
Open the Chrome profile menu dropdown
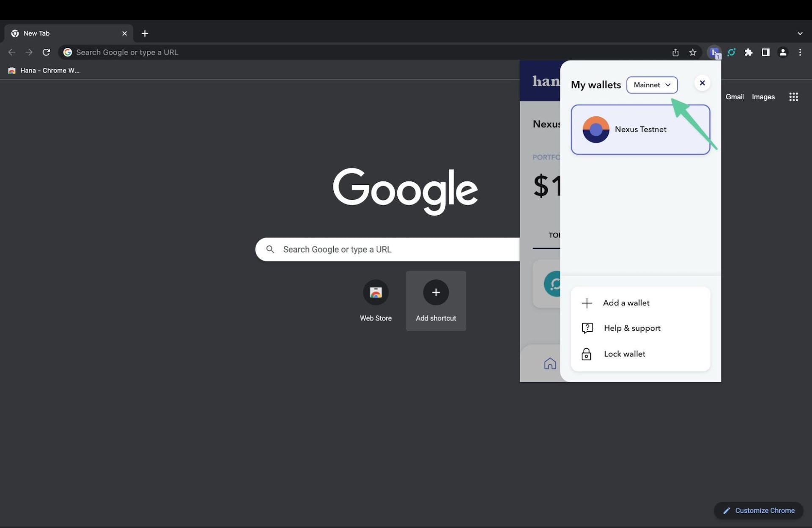point(782,52)
